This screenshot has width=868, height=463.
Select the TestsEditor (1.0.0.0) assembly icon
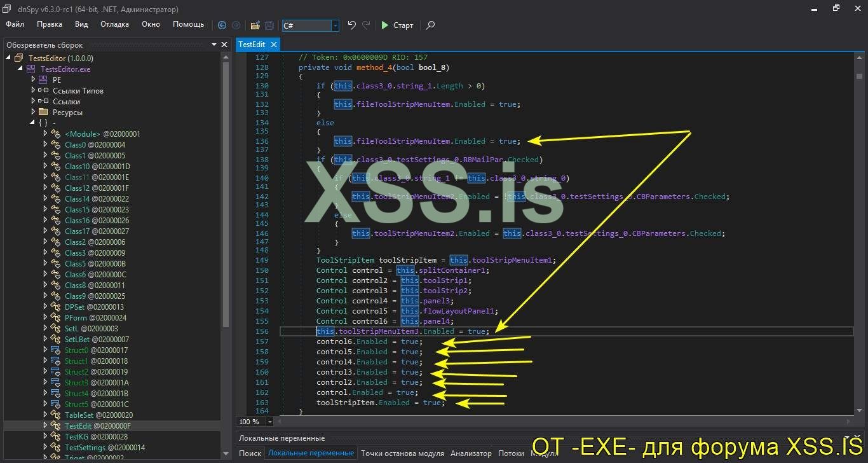tap(18, 59)
